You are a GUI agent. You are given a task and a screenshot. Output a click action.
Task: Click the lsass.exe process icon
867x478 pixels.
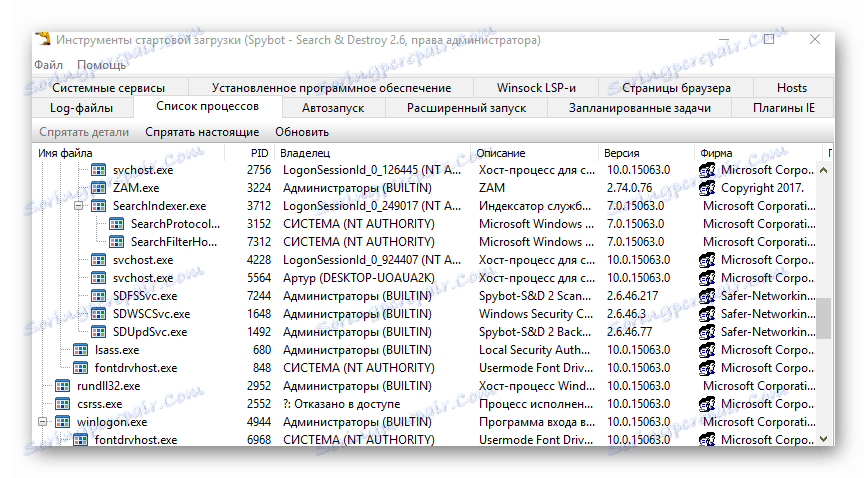80,350
